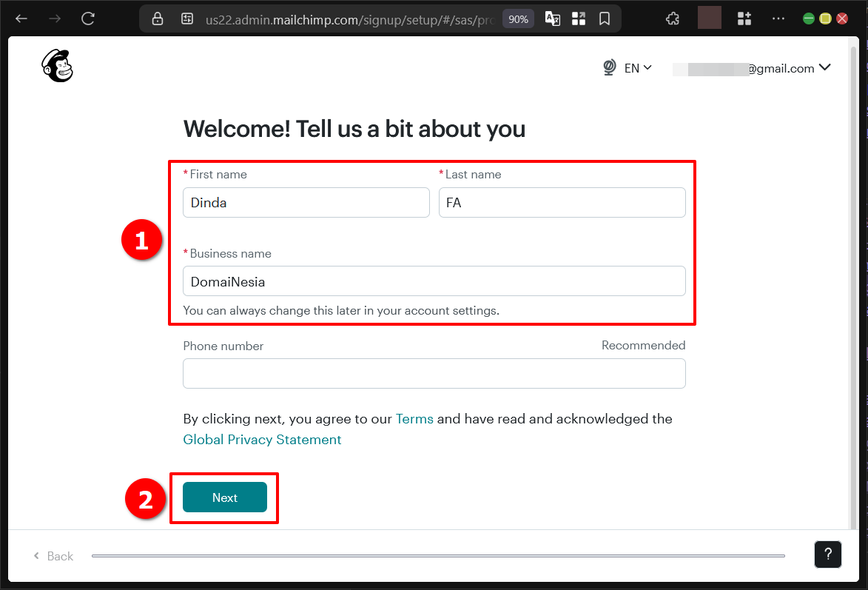868x590 pixels.
Task: Open the browser three-dots menu
Action: coord(778,19)
